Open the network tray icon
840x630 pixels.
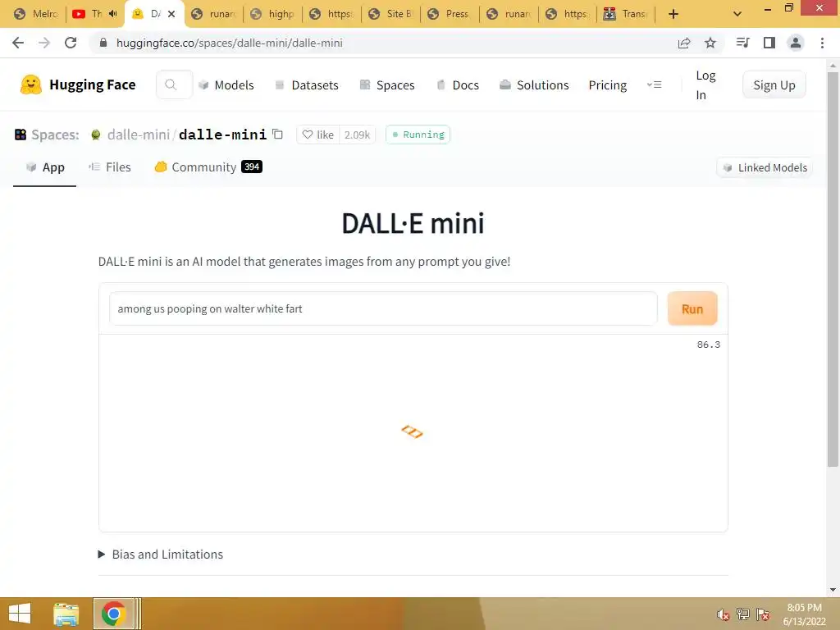(x=743, y=614)
